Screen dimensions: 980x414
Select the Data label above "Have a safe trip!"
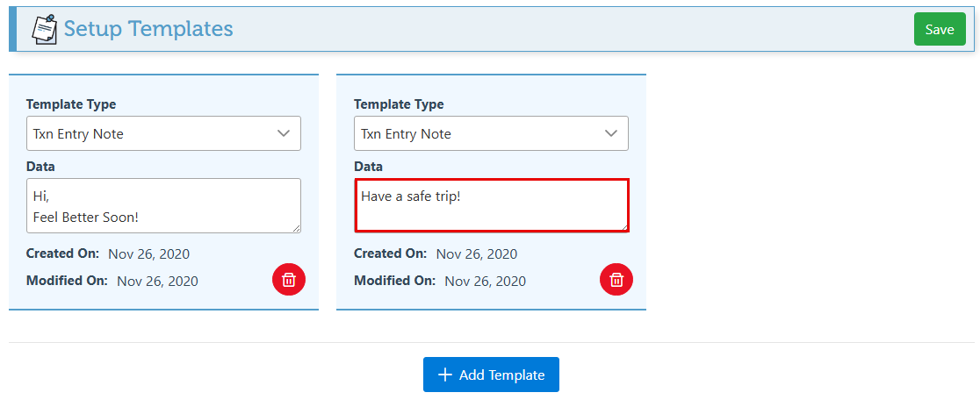tap(368, 167)
